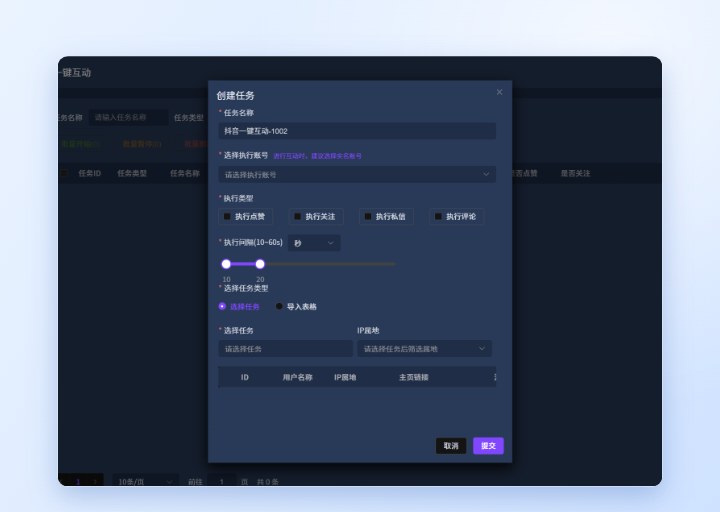Click the next page arrow in pagination
The image size is (720, 512).
click(95, 481)
